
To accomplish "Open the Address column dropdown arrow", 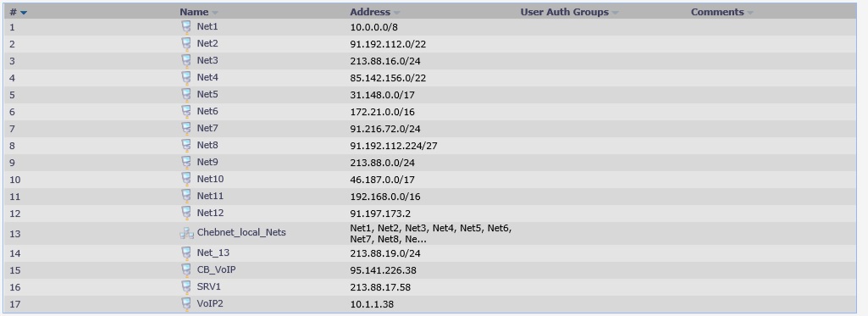I will 396,13.
